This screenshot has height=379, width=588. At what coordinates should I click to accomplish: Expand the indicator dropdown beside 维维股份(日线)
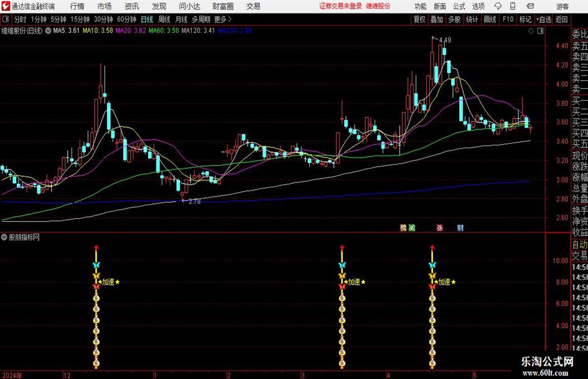48,30
